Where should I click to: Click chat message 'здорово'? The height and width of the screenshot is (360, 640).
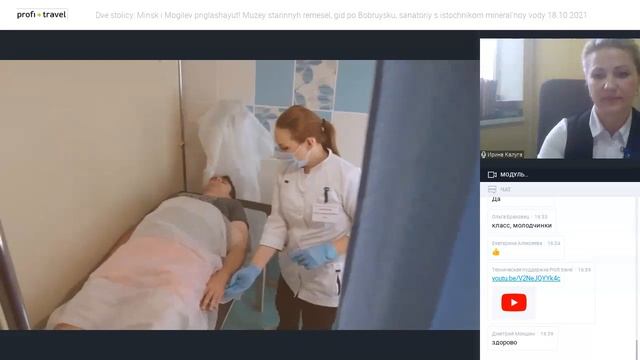(x=504, y=342)
